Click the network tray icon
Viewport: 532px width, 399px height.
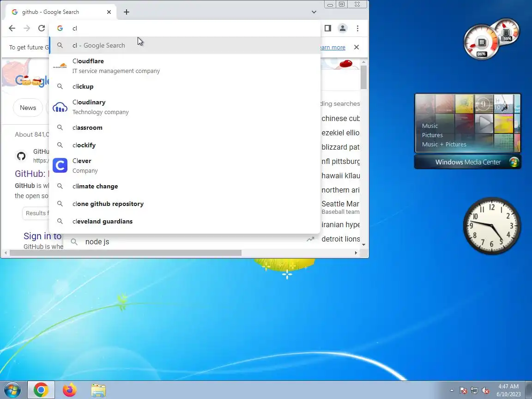(x=474, y=391)
